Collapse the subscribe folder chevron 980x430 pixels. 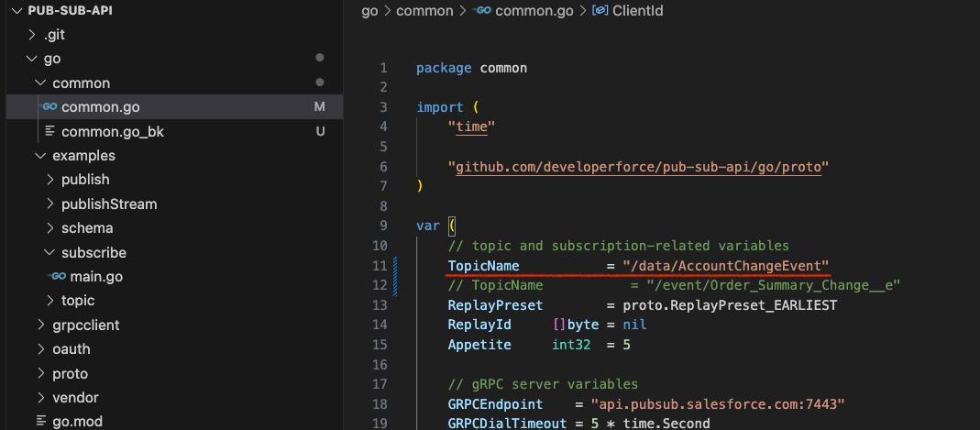pos(50,252)
